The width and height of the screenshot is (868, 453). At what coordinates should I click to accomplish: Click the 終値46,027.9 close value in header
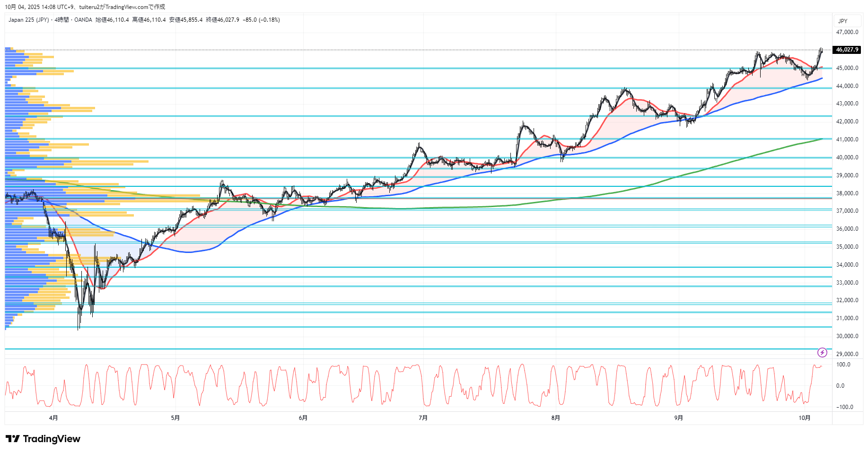click(x=222, y=20)
